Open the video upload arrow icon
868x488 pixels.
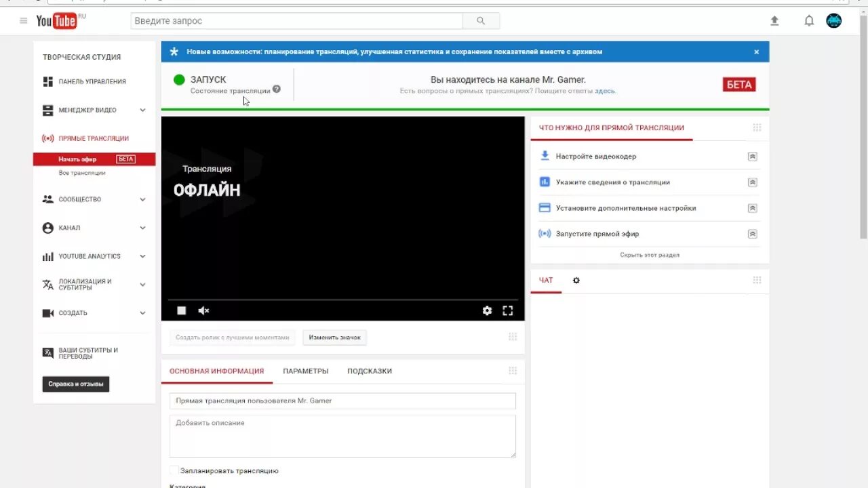click(774, 21)
